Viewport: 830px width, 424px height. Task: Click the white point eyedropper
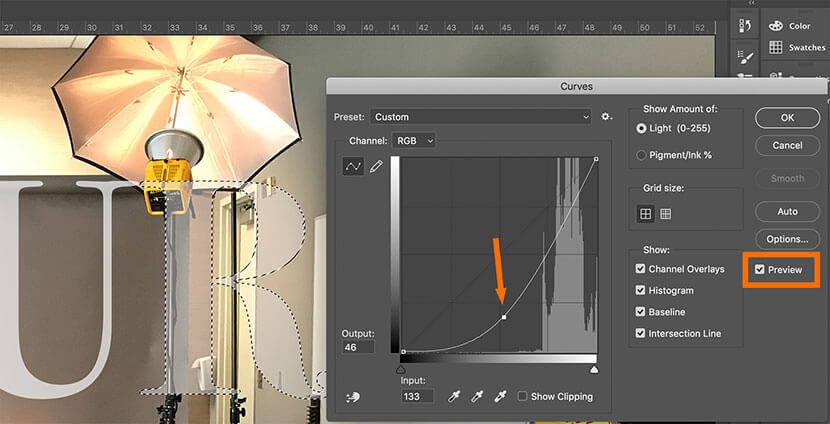tap(498, 397)
